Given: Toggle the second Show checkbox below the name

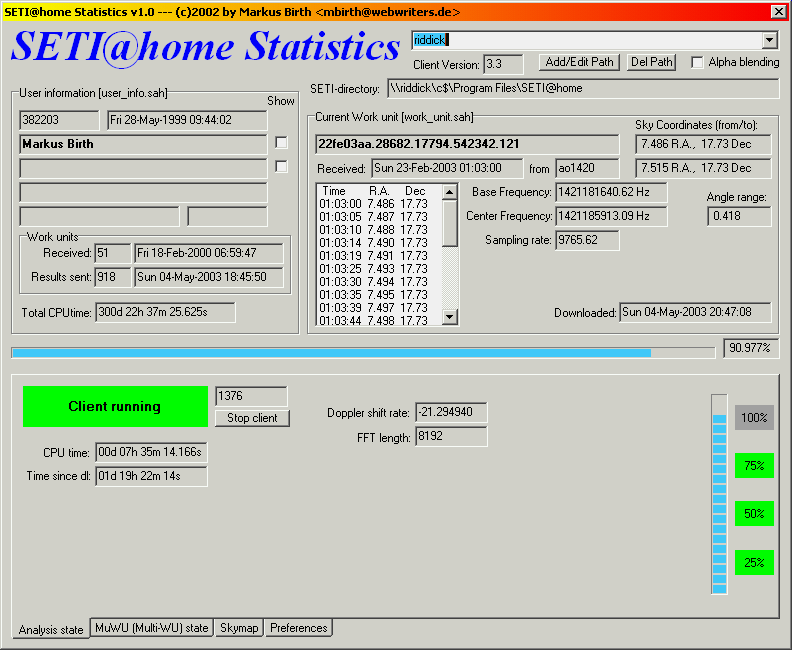Looking at the screenshot, I should point(281,167).
